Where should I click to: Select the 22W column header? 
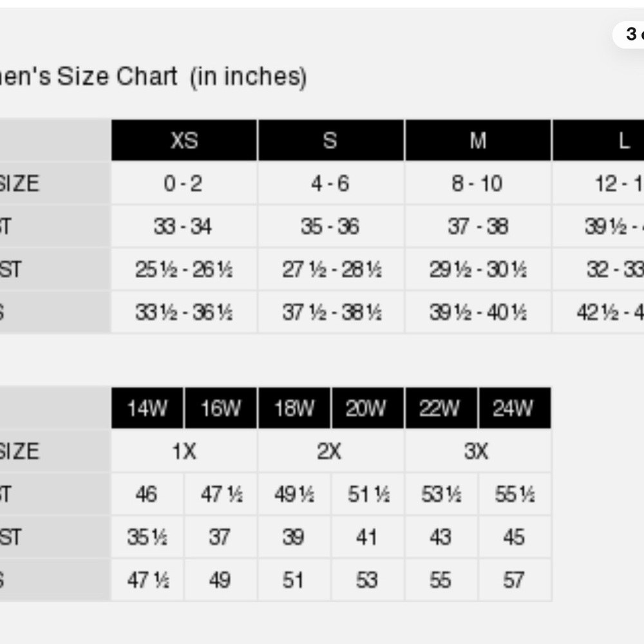[x=441, y=408]
